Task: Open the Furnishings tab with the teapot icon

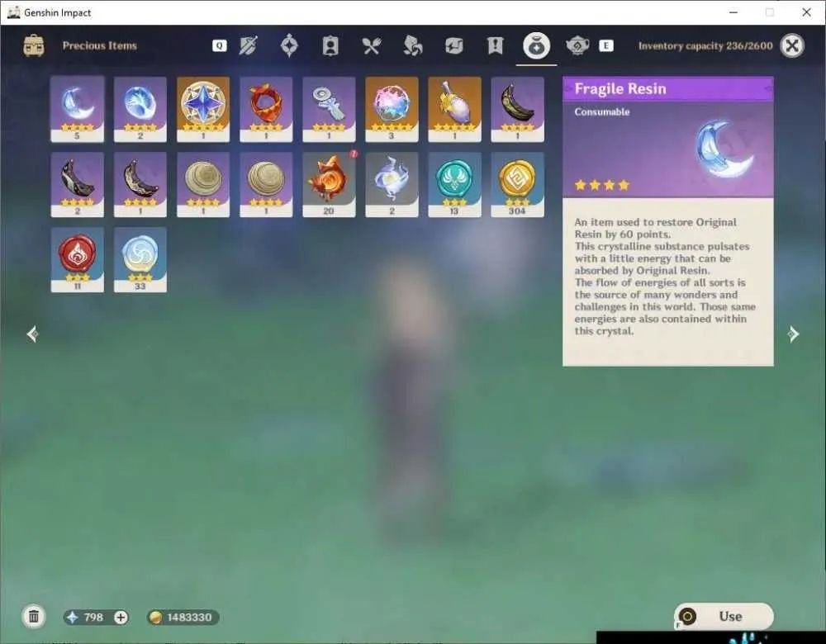Action: click(x=577, y=45)
